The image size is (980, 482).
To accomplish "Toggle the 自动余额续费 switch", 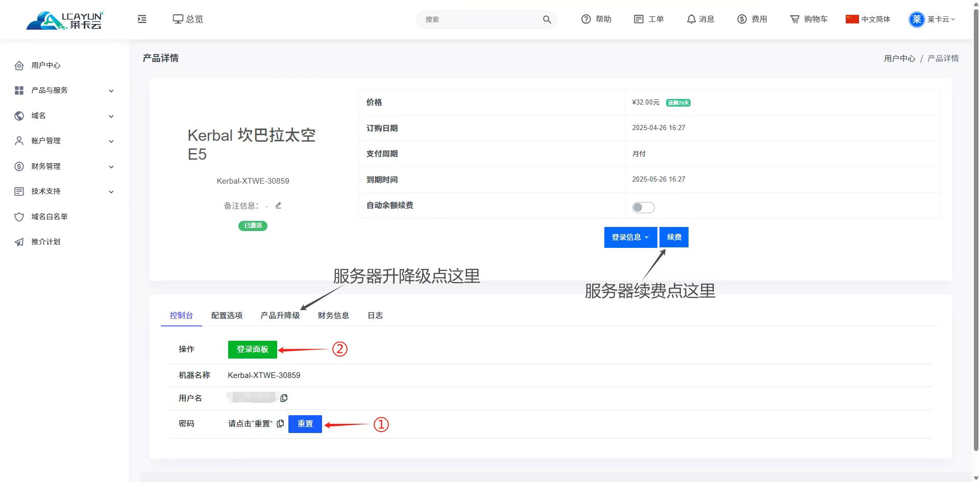I will pyautogui.click(x=643, y=207).
